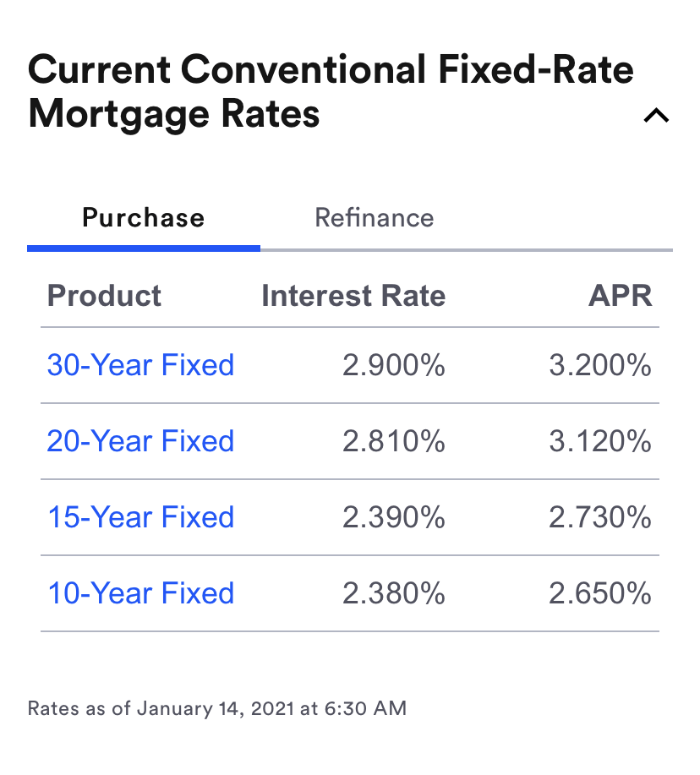Click the Interest Rate column header
Screen dimensions: 700x775
coord(353,296)
